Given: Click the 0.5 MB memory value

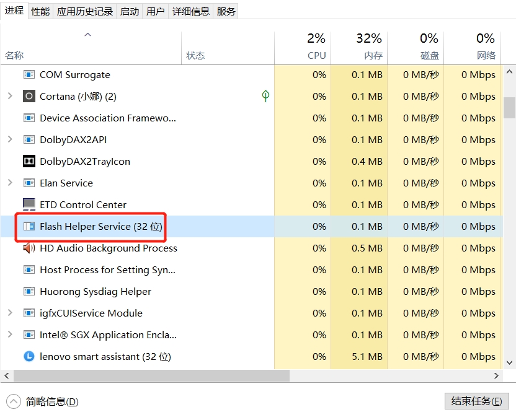Looking at the screenshot, I should pyautogui.click(x=367, y=248).
